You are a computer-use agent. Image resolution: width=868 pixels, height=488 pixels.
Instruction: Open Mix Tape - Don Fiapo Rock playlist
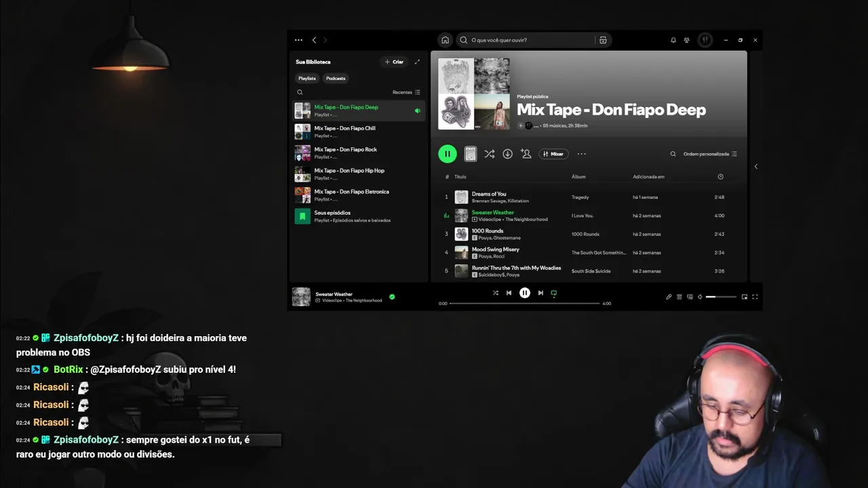[359, 152]
